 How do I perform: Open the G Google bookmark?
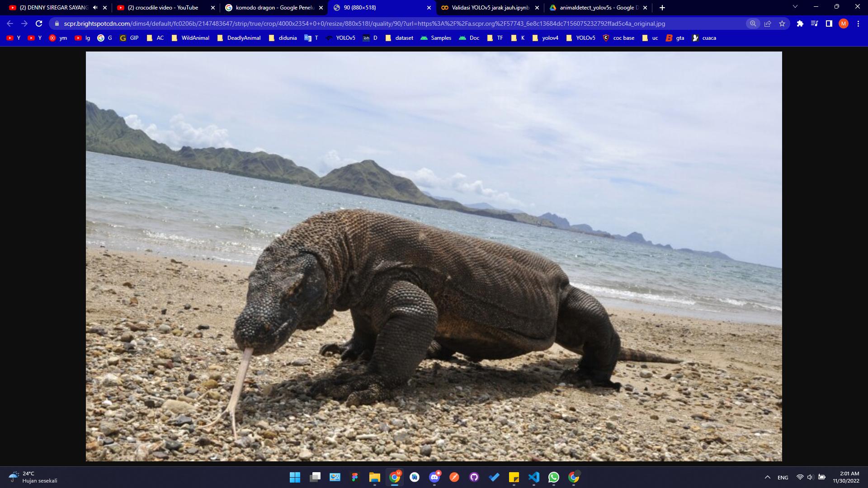[x=104, y=38]
